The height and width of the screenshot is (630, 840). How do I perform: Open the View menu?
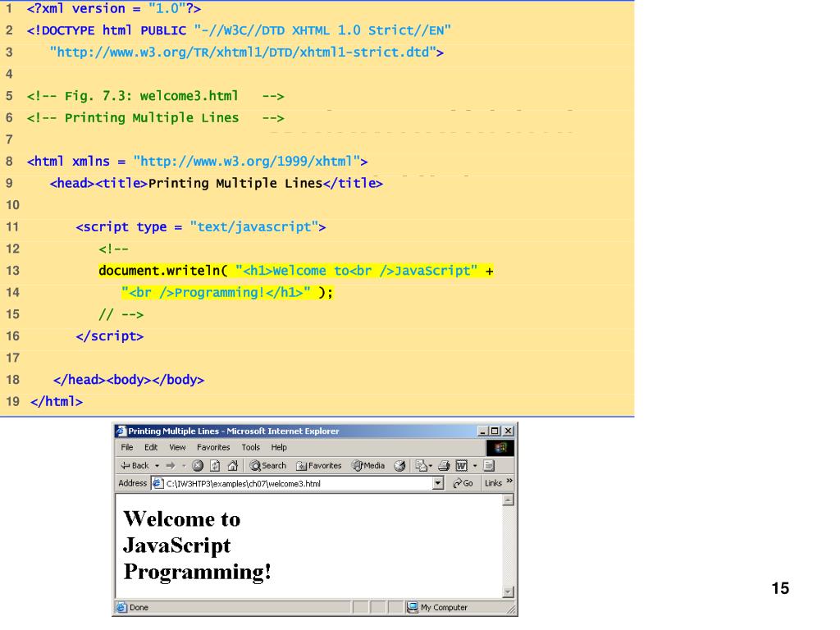click(177, 447)
